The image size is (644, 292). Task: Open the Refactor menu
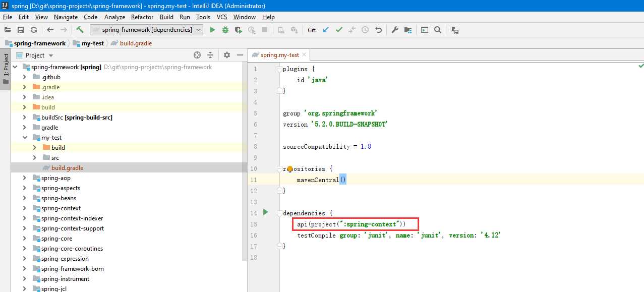[x=142, y=17]
